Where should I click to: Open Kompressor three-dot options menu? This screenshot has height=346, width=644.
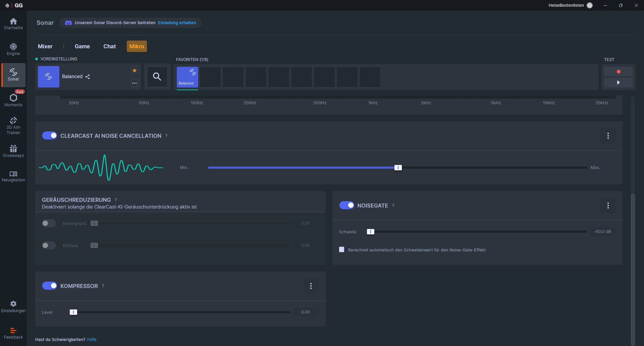point(311,286)
